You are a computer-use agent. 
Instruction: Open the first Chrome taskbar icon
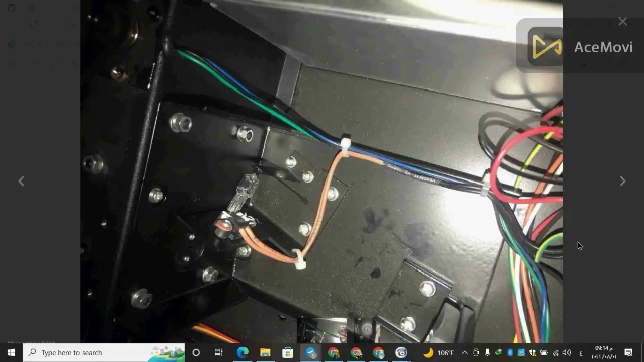click(x=334, y=352)
